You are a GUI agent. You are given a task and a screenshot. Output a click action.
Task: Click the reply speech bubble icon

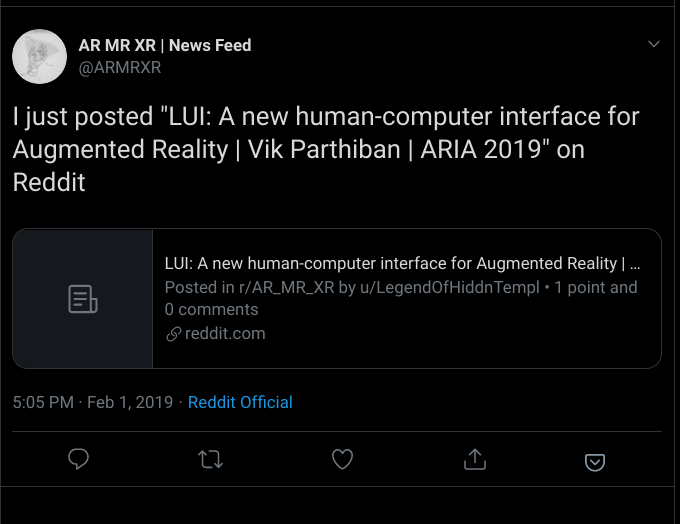pos(78,459)
